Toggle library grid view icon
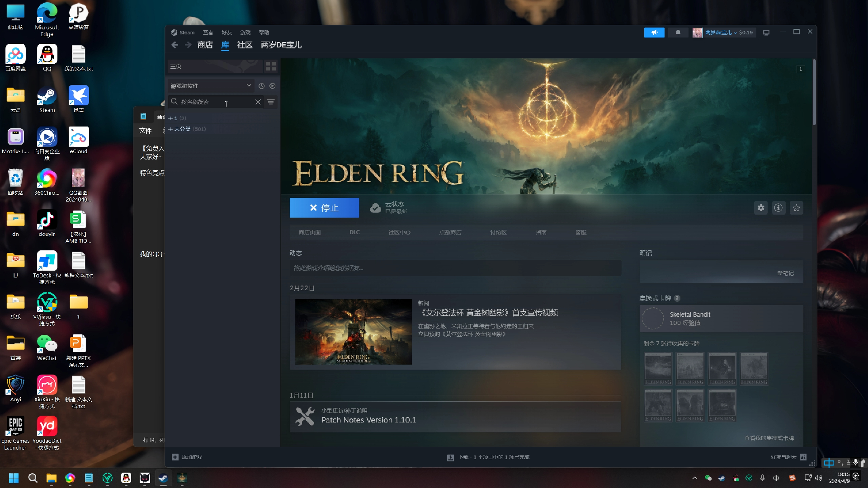The image size is (868, 488). 271,66
